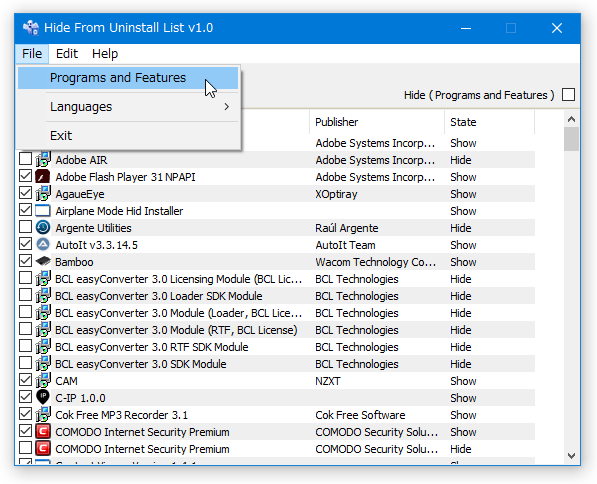Click the Cok Free MP3 Recorder icon
The height and width of the screenshot is (484, 597).
pos(43,415)
